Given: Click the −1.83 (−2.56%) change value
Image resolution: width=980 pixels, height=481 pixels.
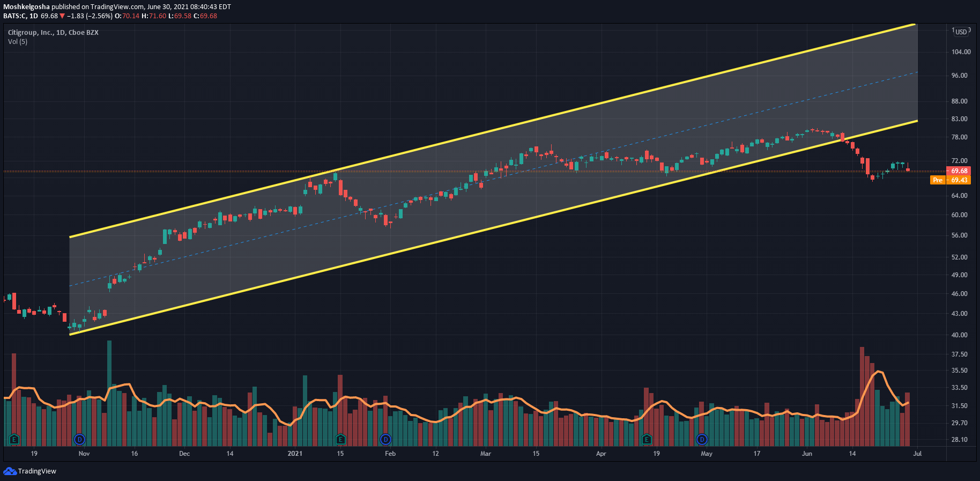Looking at the screenshot, I should (90, 16).
